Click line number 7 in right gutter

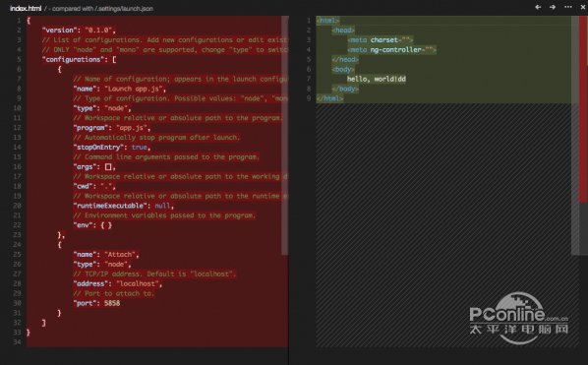309,79
